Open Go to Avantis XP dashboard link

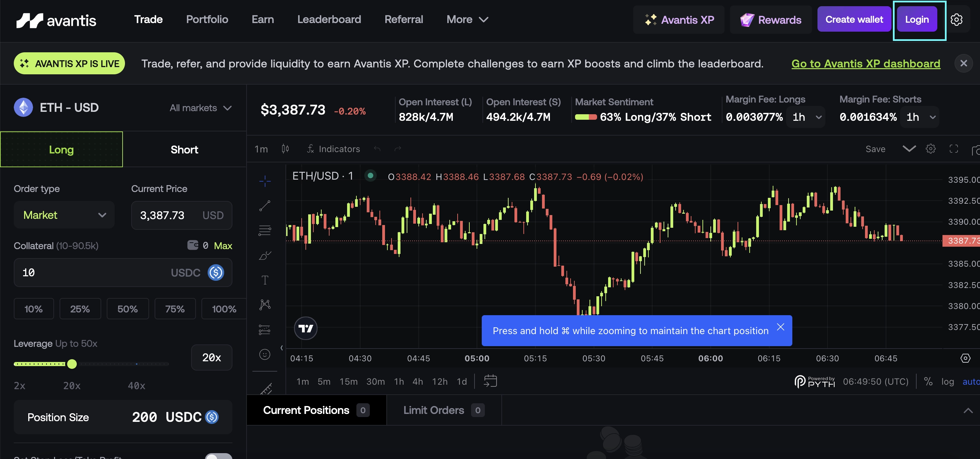point(865,64)
